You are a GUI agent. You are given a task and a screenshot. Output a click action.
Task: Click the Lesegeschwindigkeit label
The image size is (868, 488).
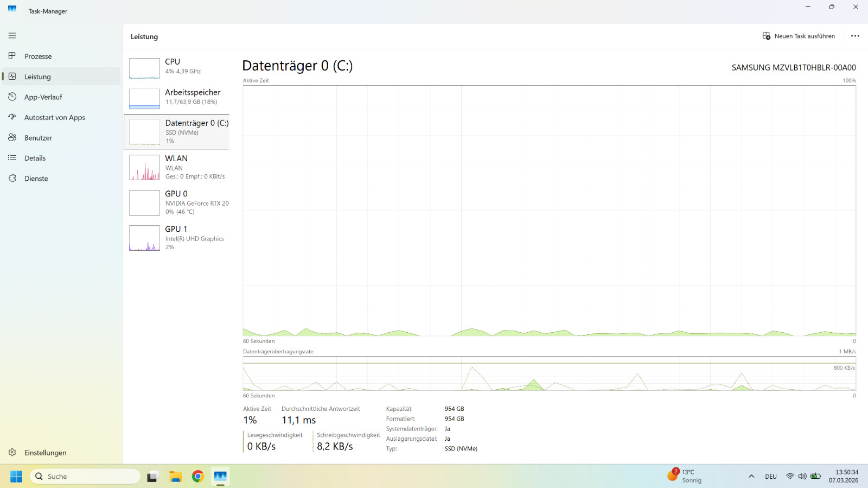click(275, 435)
